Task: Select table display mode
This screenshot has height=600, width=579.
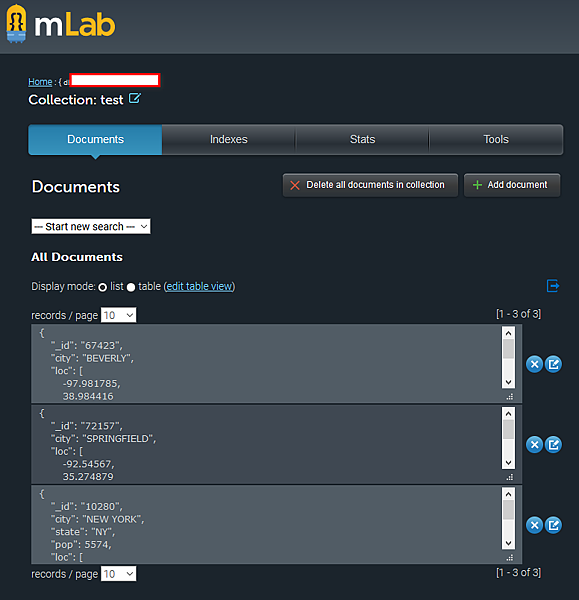Action: [131, 287]
